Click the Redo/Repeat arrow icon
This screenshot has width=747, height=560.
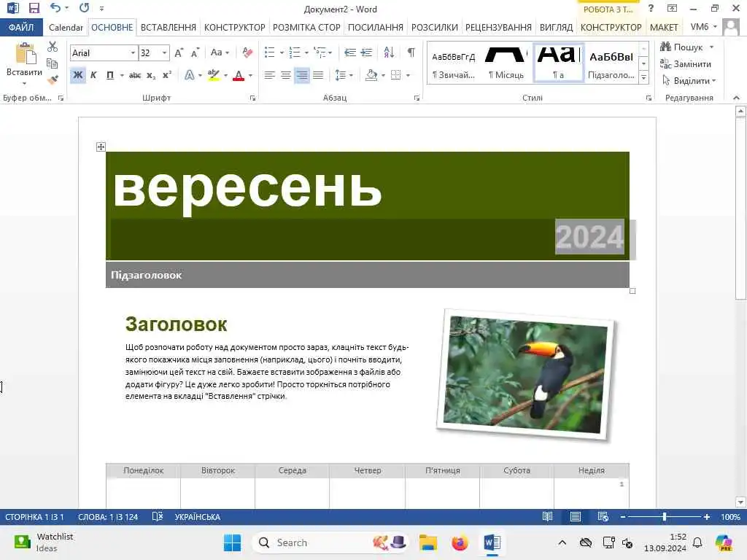(x=85, y=8)
